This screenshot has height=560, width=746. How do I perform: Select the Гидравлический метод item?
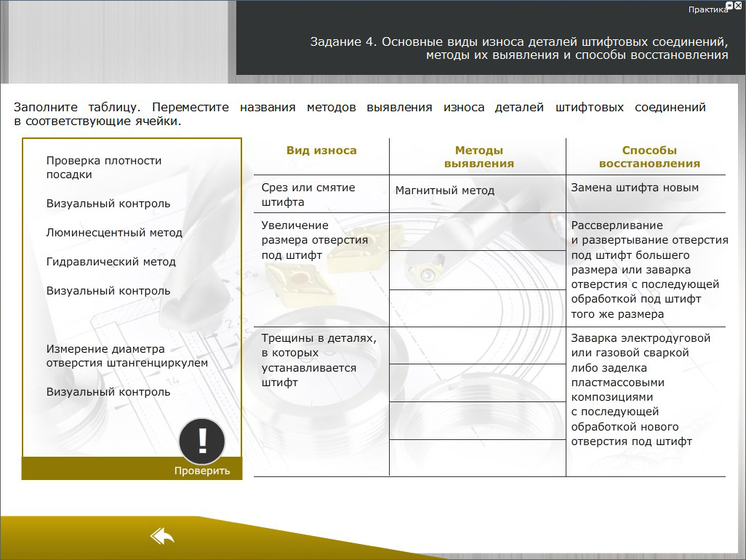111,262
